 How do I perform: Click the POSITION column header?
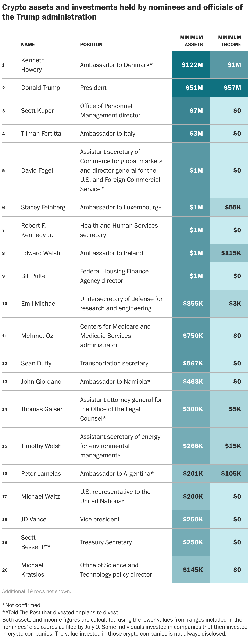91,45
